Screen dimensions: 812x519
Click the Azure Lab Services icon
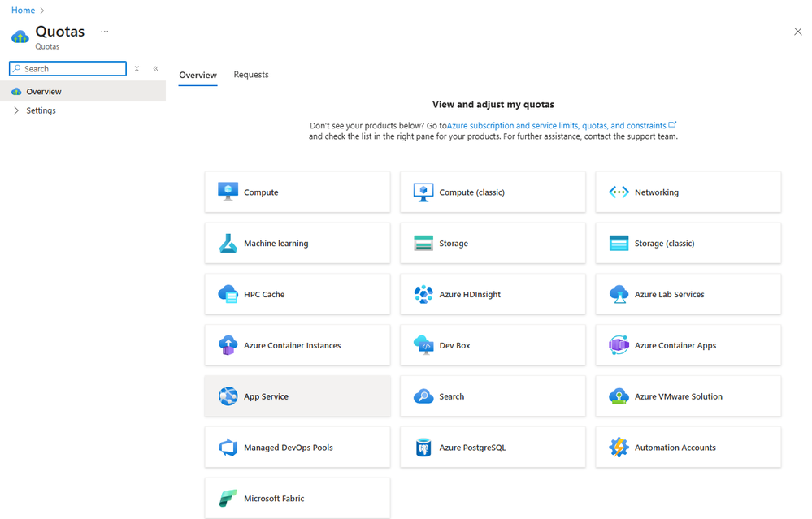pos(619,294)
